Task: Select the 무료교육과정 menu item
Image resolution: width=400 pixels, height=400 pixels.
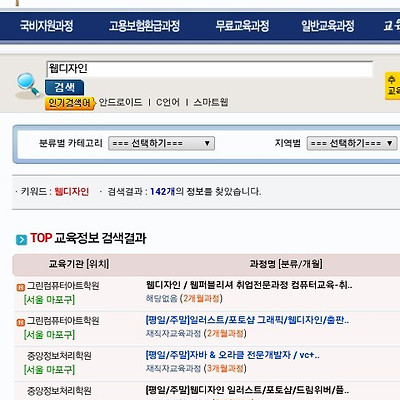Action: (242, 26)
